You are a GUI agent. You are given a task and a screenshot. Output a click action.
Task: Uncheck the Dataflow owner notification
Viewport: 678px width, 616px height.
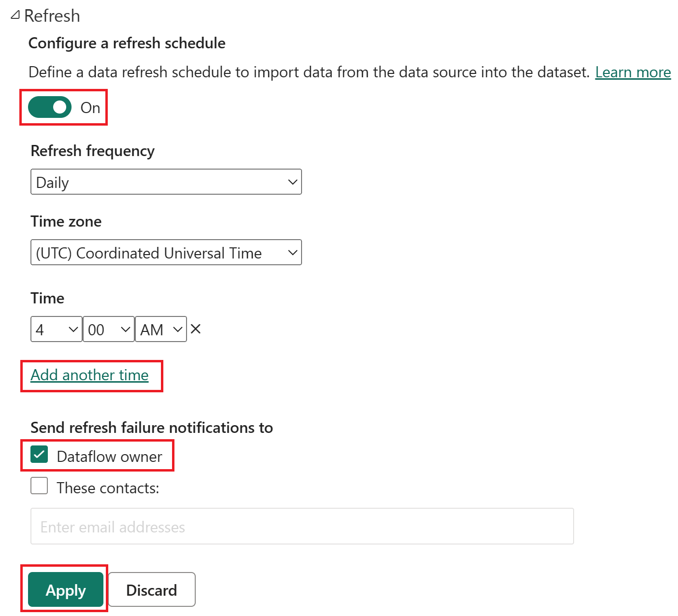39,454
